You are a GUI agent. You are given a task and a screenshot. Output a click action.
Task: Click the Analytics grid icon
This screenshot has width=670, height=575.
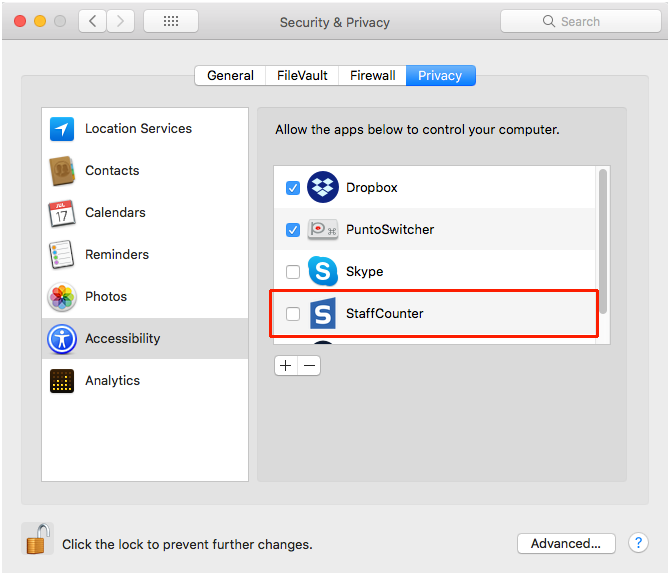[x=62, y=381]
